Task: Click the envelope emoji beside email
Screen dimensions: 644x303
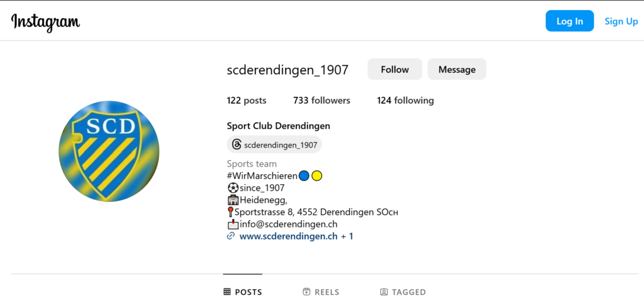Action: (x=233, y=224)
